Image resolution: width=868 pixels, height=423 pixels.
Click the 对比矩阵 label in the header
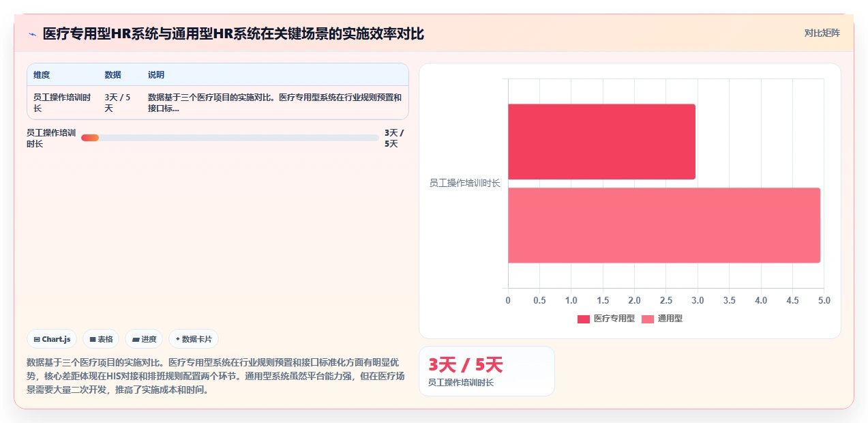pyautogui.click(x=822, y=33)
